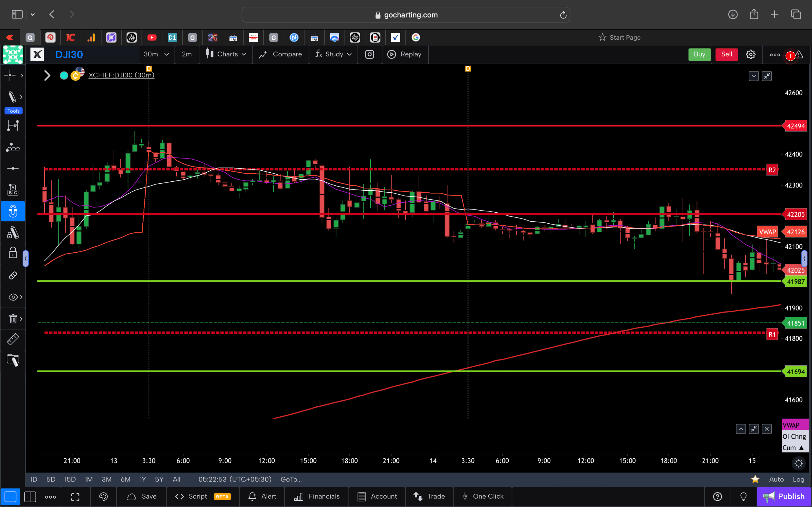Select the magnet snap tool
Viewport: 812px width, 507px height.
click(x=13, y=211)
